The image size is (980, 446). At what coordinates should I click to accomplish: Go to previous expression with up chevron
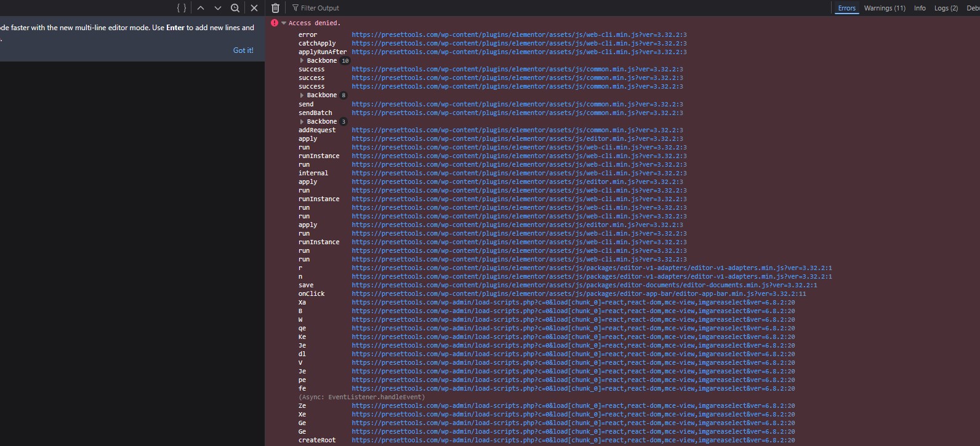pyautogui.click(x=201, y=8)
